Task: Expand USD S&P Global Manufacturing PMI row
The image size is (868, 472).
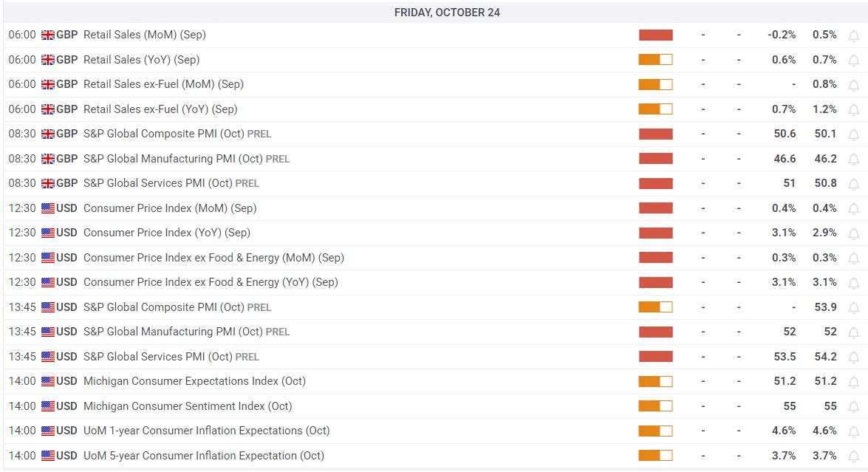Action: tap(173, 332)
